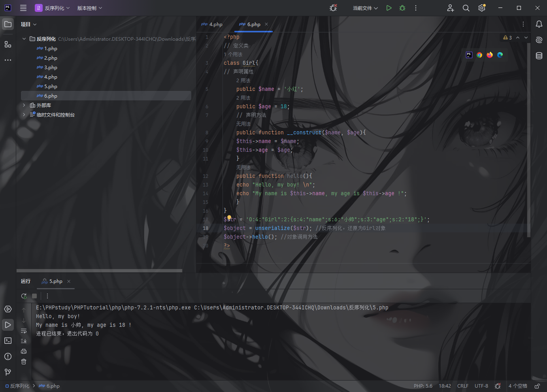Rerun 5.php in run panel

point(24,296)
